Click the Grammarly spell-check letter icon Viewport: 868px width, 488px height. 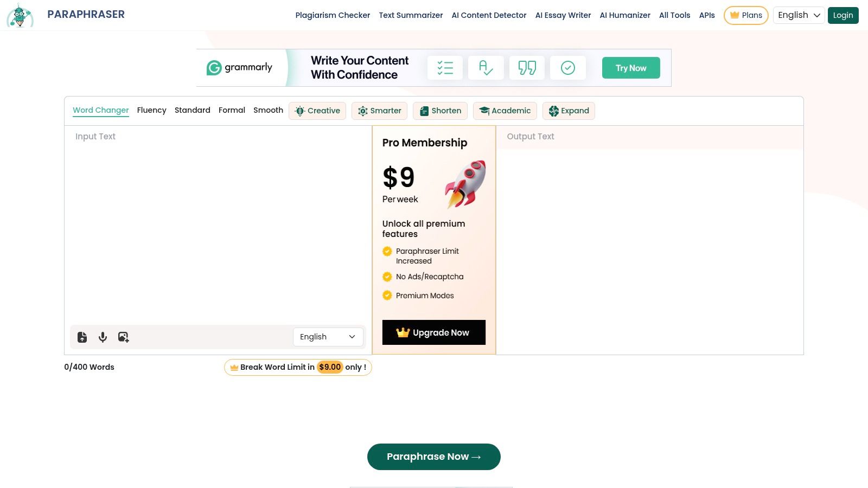coord(486,68)
